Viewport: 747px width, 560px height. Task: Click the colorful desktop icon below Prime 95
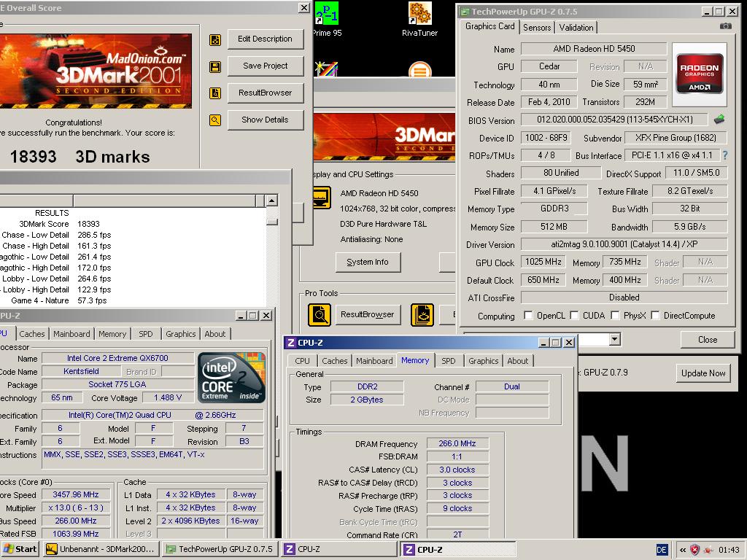327,69
